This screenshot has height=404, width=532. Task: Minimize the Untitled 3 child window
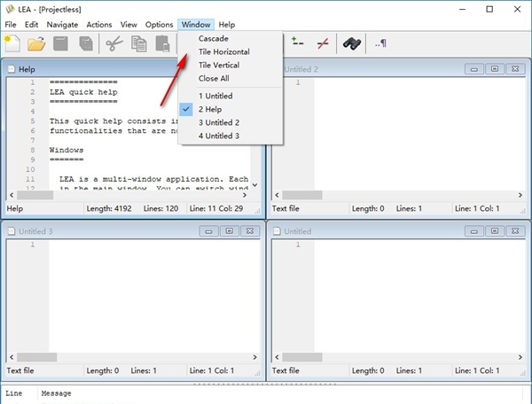tap(208, 231)
